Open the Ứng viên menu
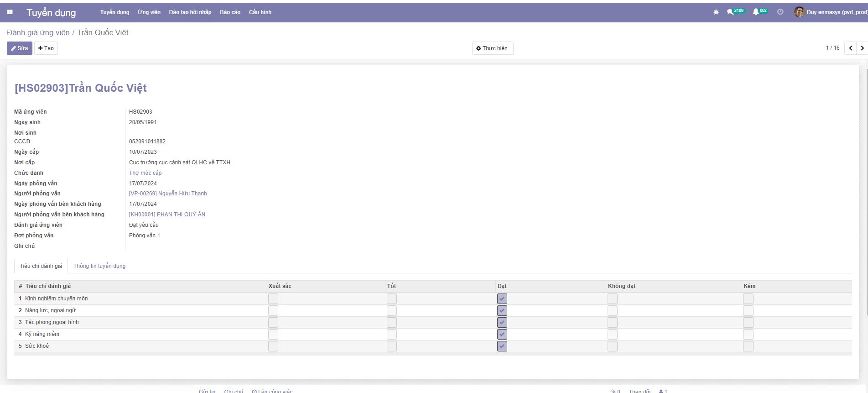The width and height of the screenshot is (868, 393). tap(149, 12)
